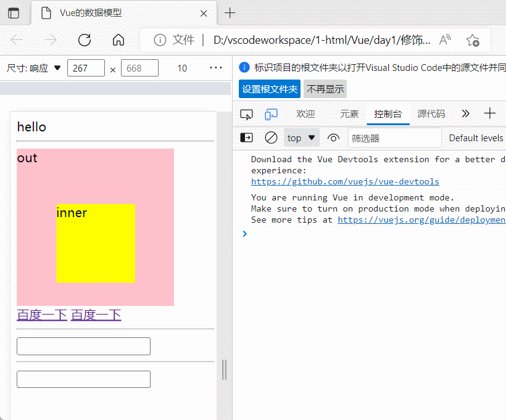This screenshot has height=420, width=506.
Task: Open the device toolbar overflow menu
Action: coord(215,68)
